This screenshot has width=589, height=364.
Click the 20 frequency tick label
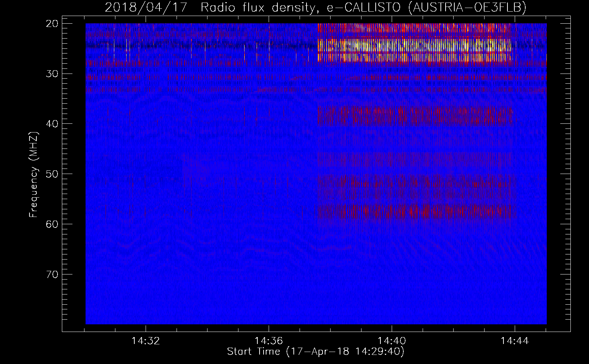coord(52,24)
